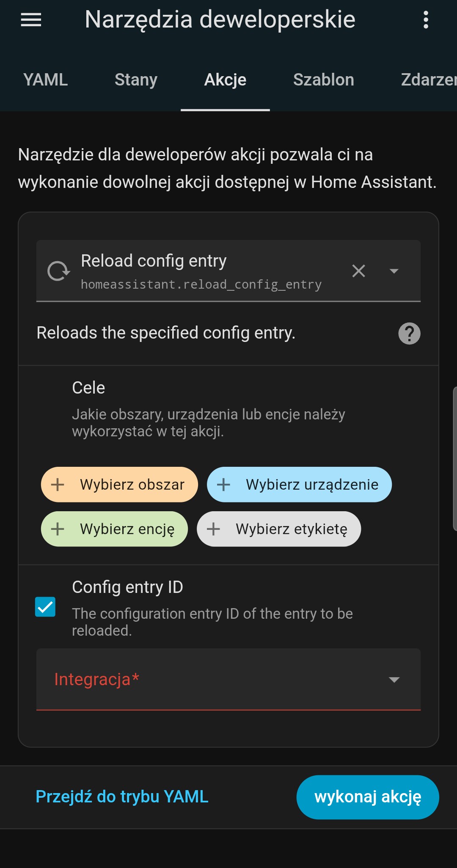Switch to the YAML tab
This screenshot has height=868, width=457.
[45, 80]
